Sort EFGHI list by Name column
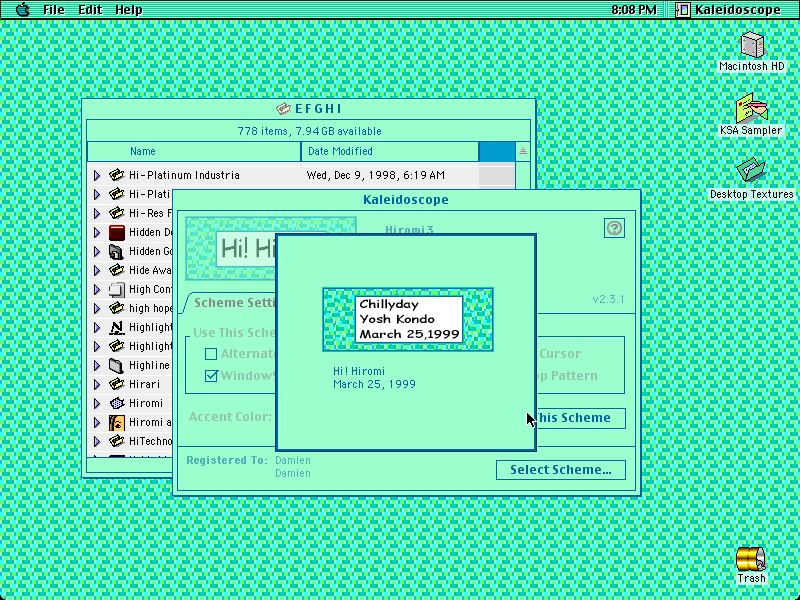Screen dimensions: 800x600 coord(194,152)
